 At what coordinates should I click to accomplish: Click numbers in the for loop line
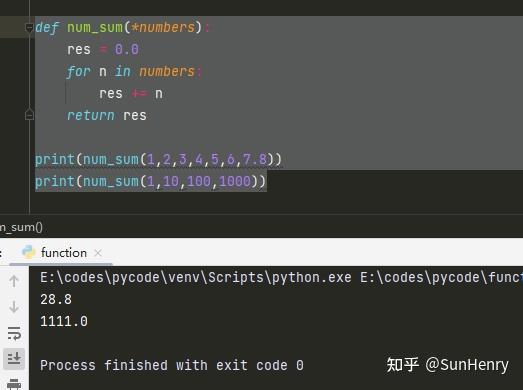(167, 71)
